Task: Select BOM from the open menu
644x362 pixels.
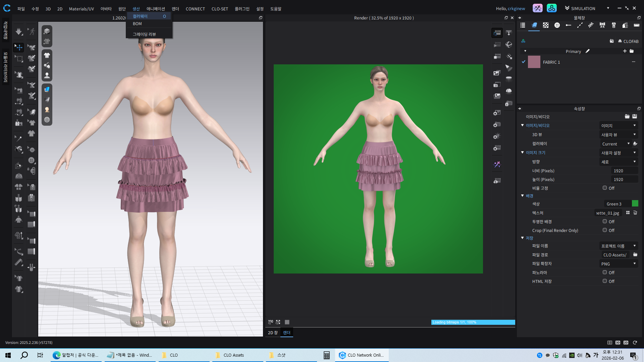Action: coord(137,24)
